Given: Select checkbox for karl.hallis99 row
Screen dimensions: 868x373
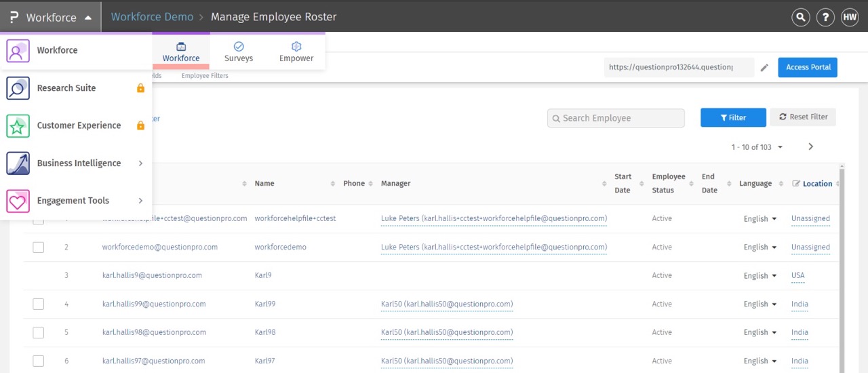Looking at the screenshot, I should click(x=39, y=305).
